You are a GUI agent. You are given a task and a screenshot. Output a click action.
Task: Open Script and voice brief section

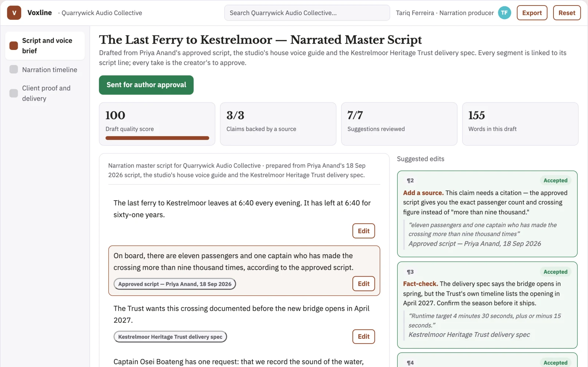click(45, 46)
